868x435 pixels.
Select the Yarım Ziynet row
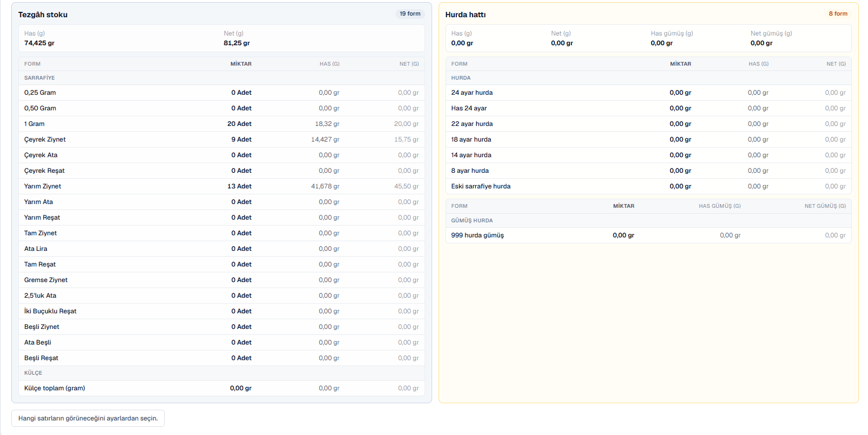222,186
